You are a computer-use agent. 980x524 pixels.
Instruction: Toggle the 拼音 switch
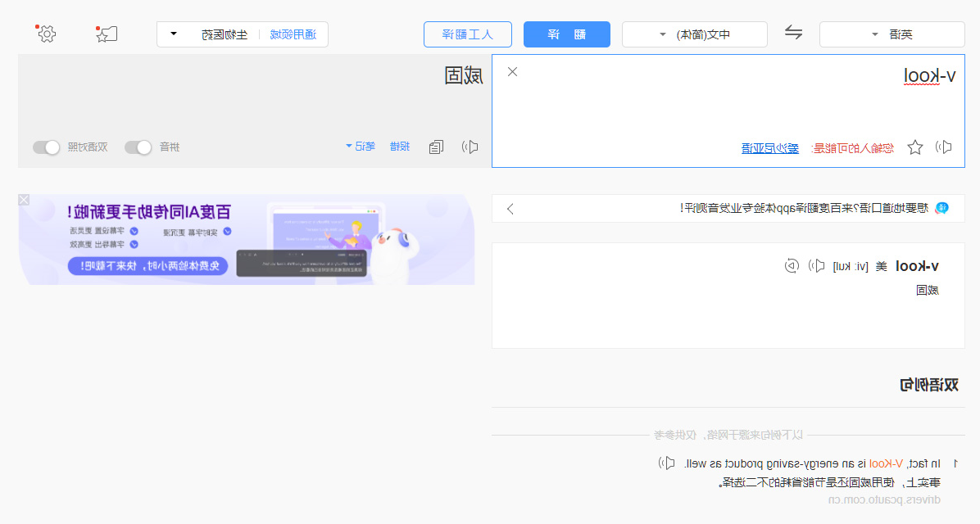click(138, 147)
